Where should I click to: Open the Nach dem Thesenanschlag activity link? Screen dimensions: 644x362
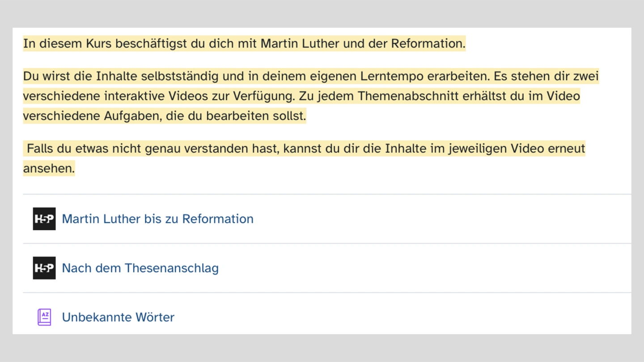(x=140, y=268)
